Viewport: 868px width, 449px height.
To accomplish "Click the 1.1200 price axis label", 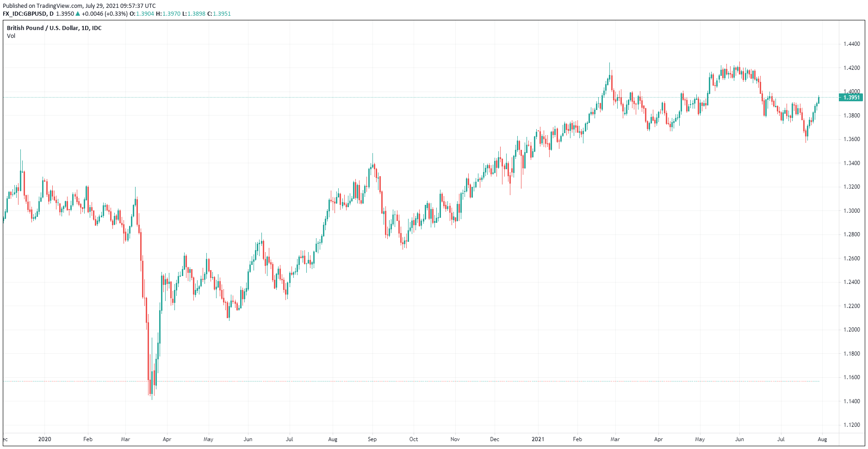I will pyautogui.click(x=851, y=425).
